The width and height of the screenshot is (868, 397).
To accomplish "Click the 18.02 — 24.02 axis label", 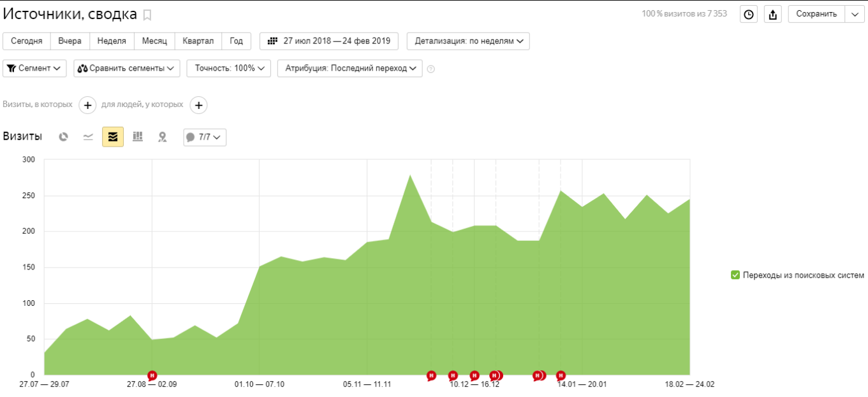I will click(690, 384).
